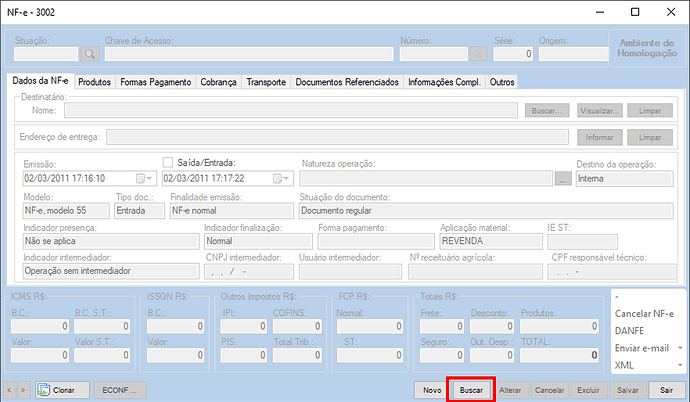The height and width of the screenshot is (402, 690).
Task: Click Limpar next to Destinatário name
Action: (650, 110)
